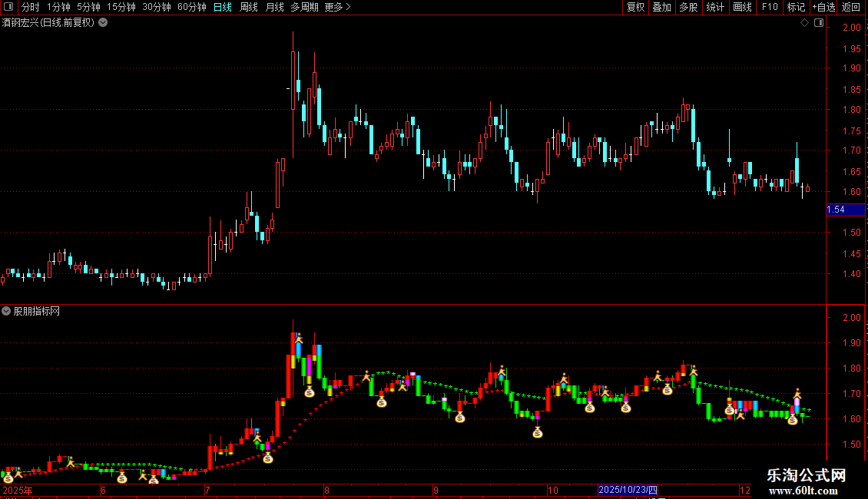Click the money bag marker below the July peak bars
868x499 pixels.
310,392
